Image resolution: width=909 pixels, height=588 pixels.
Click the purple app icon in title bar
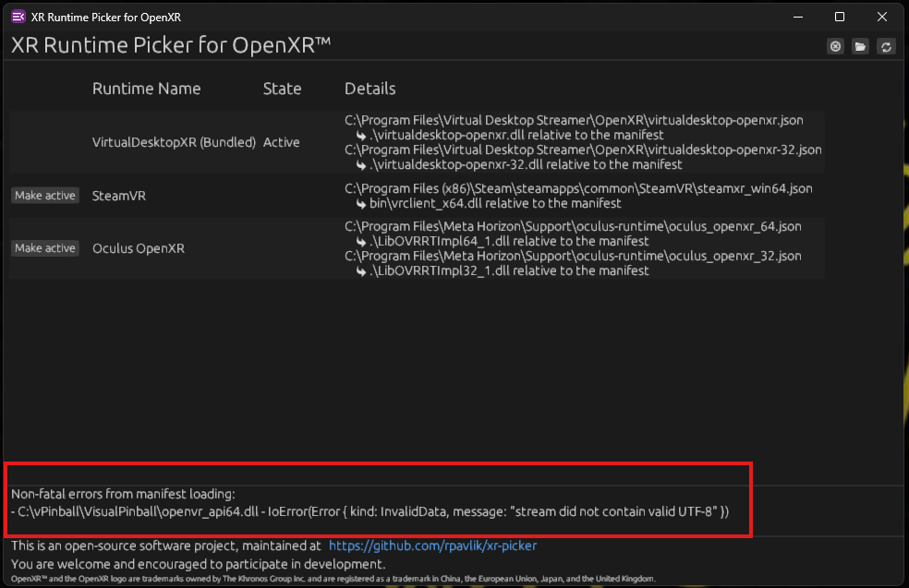click(18, 17)
